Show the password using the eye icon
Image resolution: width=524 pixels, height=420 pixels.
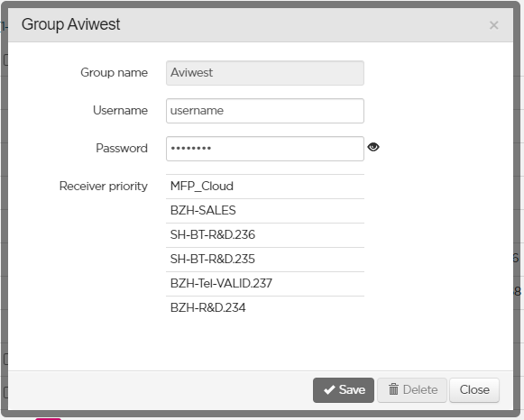coord(373,147)
